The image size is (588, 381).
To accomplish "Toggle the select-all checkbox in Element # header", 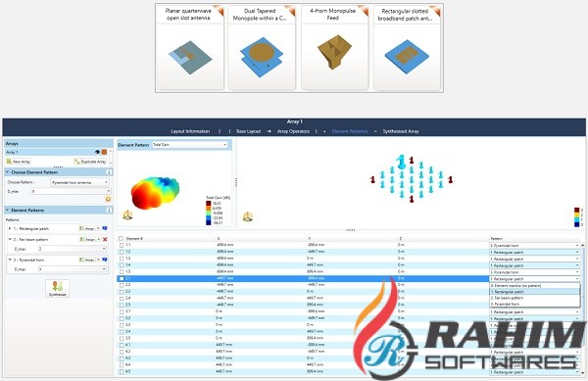I will coord(122,238).
